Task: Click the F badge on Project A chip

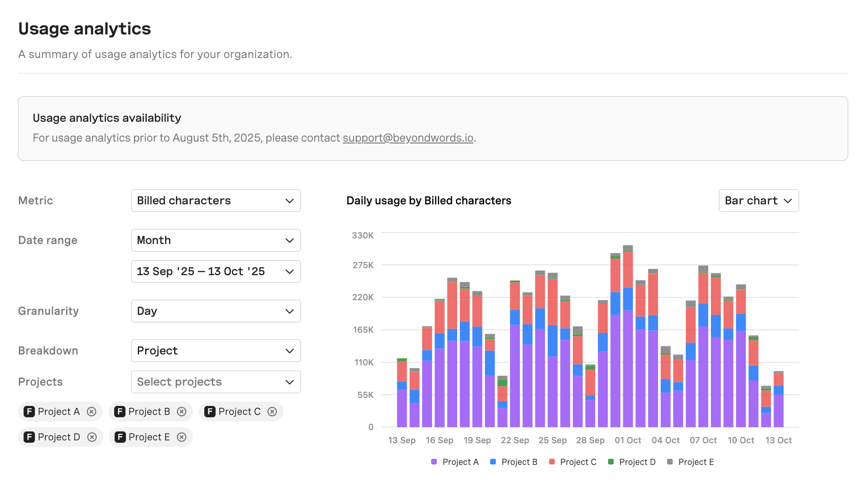Action: [29, 412]
